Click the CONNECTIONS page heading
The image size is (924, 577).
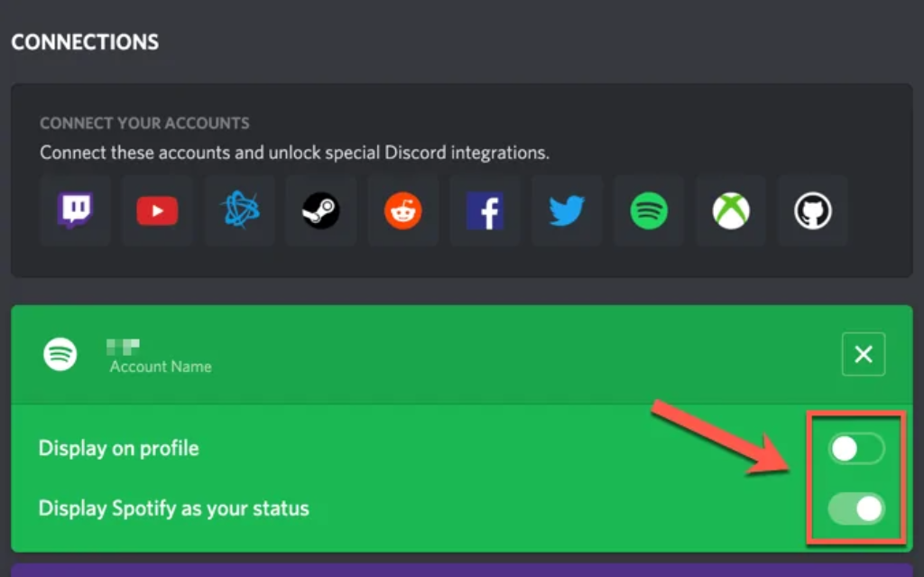click(85, 42)
